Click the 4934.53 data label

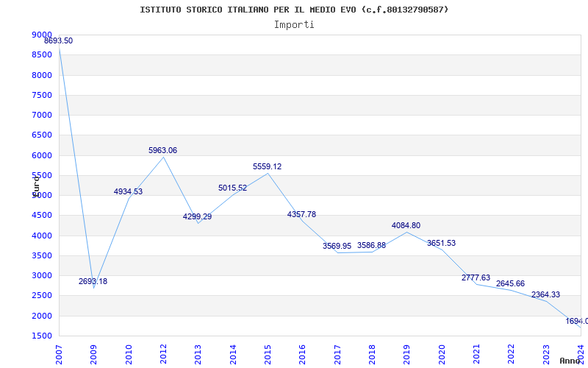pos(128,191)
